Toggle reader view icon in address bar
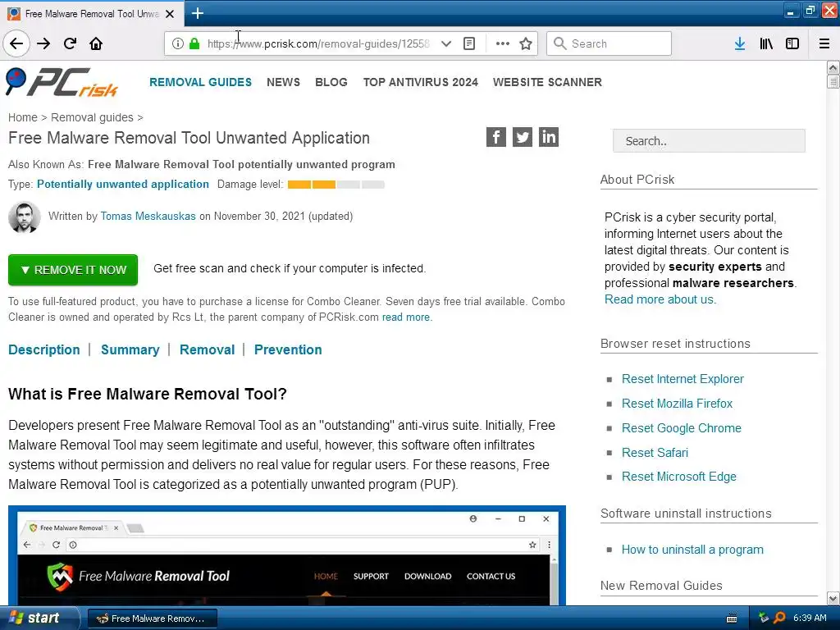This screenshot has width=840, height=630. [469, 43]
